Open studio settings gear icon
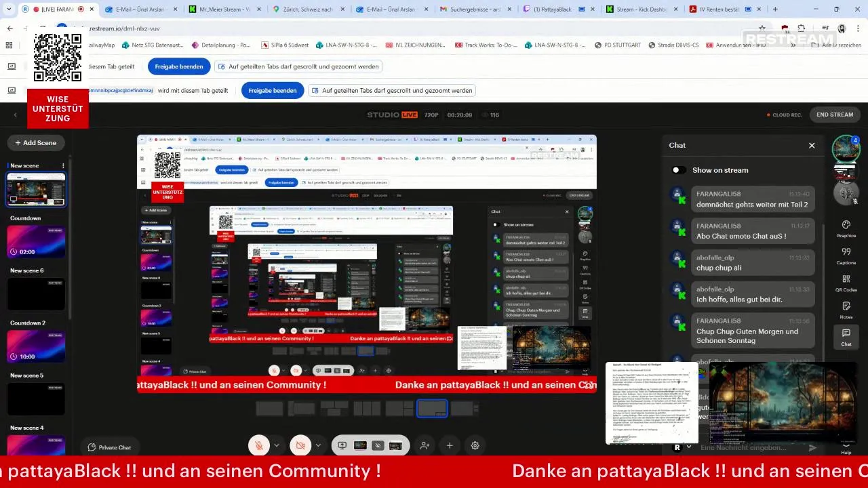The height and width of the screenshot is (488, 868). (x=475, y=445)
